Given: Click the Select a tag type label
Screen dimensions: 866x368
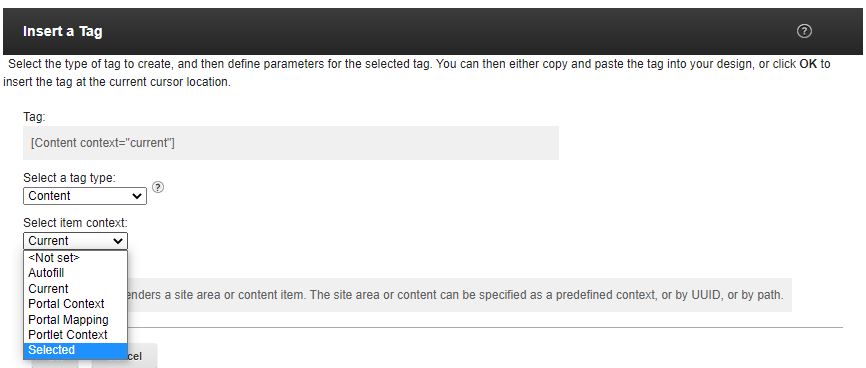Looking at the screenshot, I should click(x=70, y=178).
